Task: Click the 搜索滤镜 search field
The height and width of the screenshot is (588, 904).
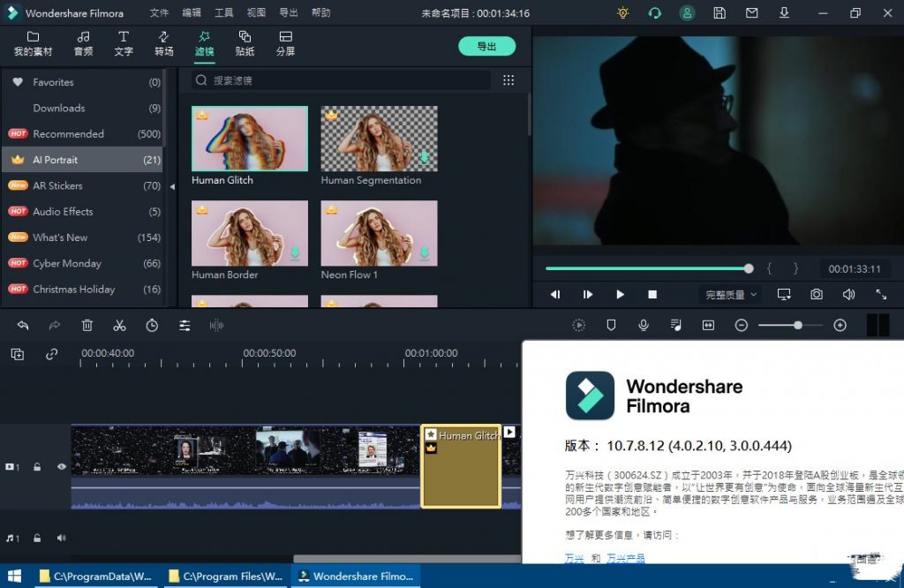Action: pyautogui.click(x=342, y=80)
